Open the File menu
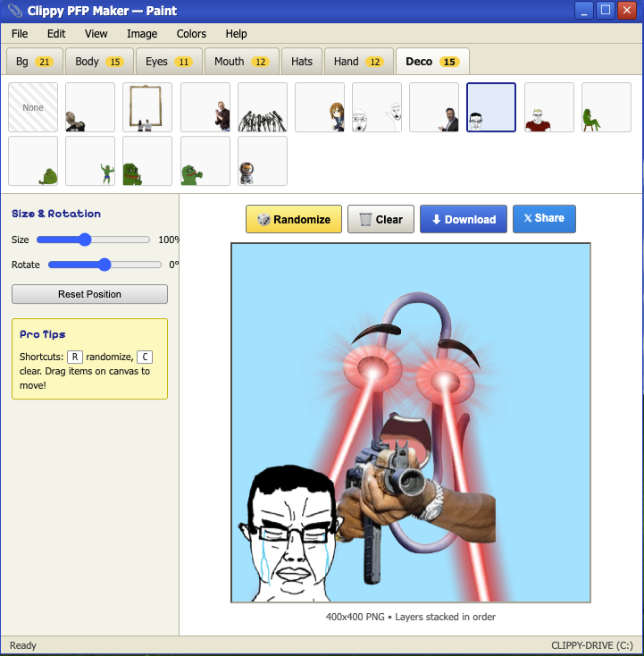The width and height of the screenshot is (644, 656). click(20, 34)
